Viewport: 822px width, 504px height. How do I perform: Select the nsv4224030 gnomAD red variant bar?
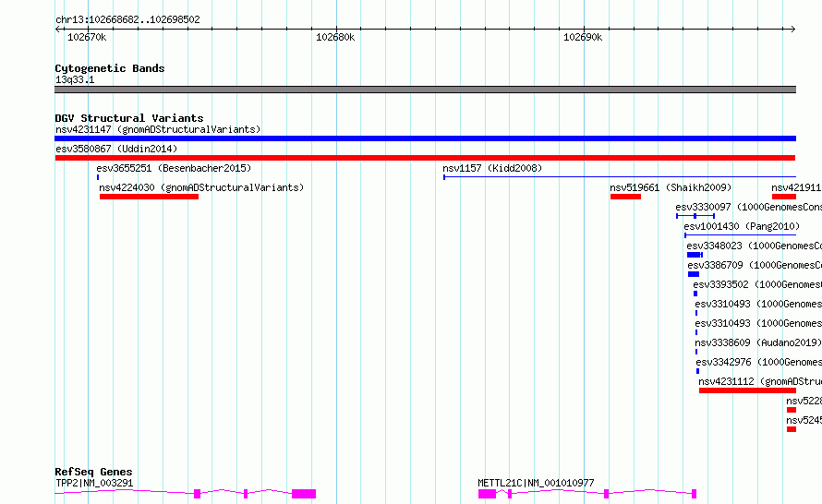[149, 197]
